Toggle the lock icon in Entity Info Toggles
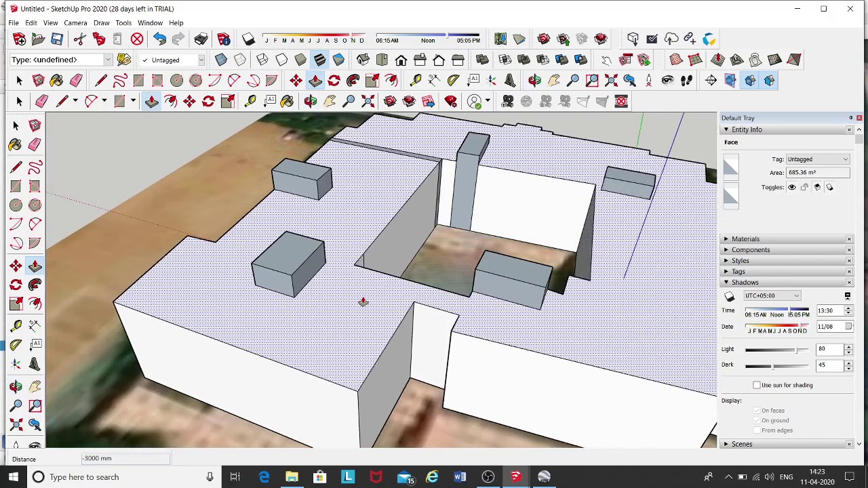868x488 pixels. 804,188
